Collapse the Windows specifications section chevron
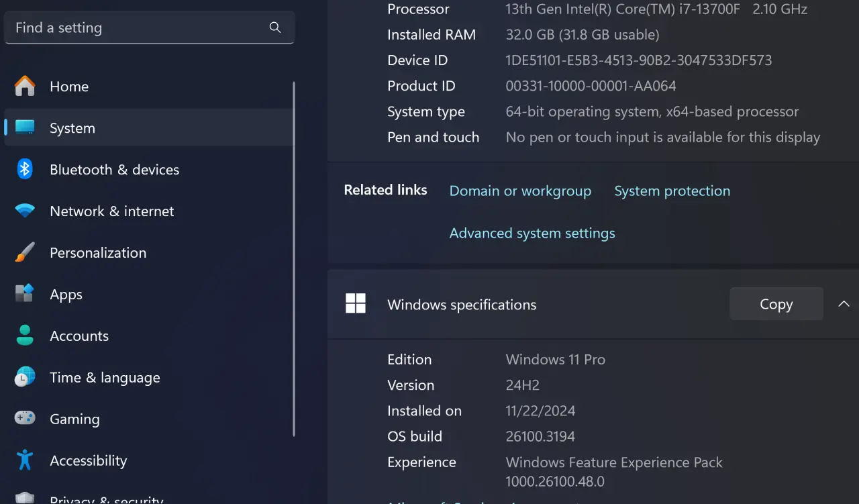 pos(844,304)
